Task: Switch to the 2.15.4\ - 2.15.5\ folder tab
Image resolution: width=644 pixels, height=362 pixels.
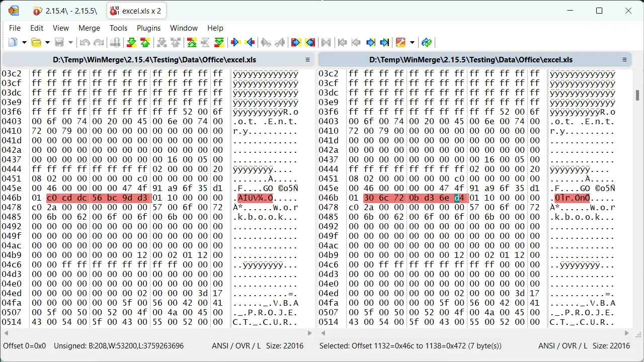Action: (65, 11)
